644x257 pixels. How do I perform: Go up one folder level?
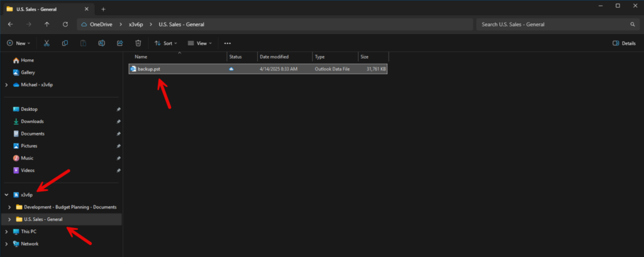[x=47, y=25]
